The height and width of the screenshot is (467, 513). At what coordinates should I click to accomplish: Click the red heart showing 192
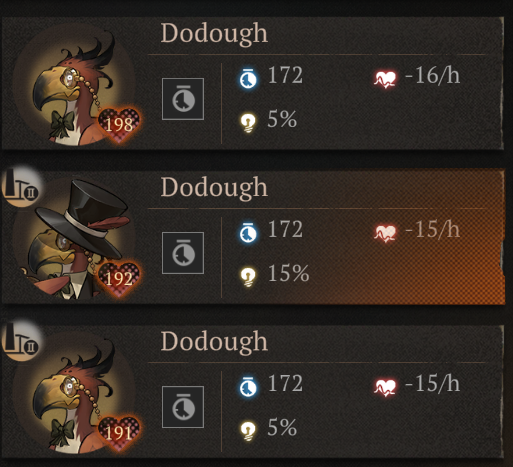[119, 279]
